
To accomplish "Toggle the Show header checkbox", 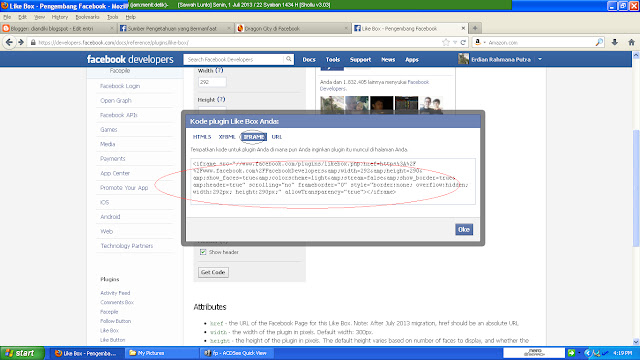I will click(203, 252).
